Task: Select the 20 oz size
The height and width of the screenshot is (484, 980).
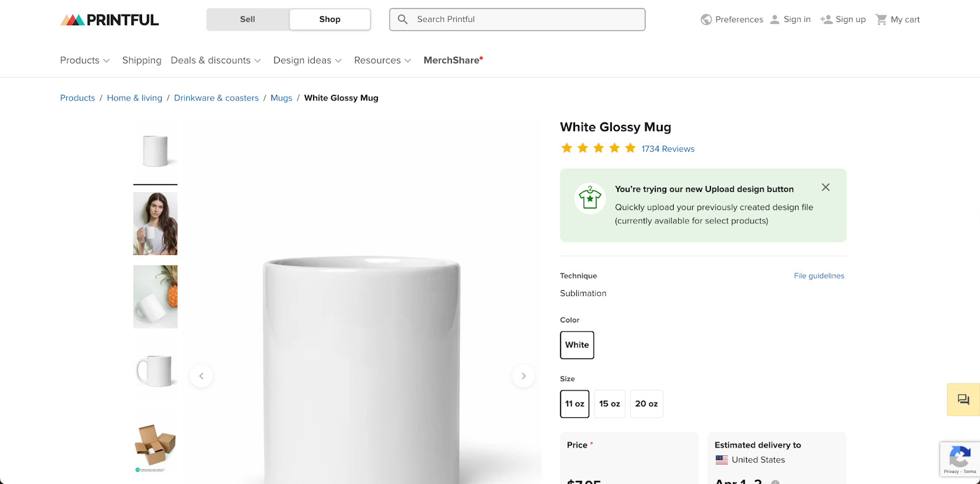Action: point(646,404)
